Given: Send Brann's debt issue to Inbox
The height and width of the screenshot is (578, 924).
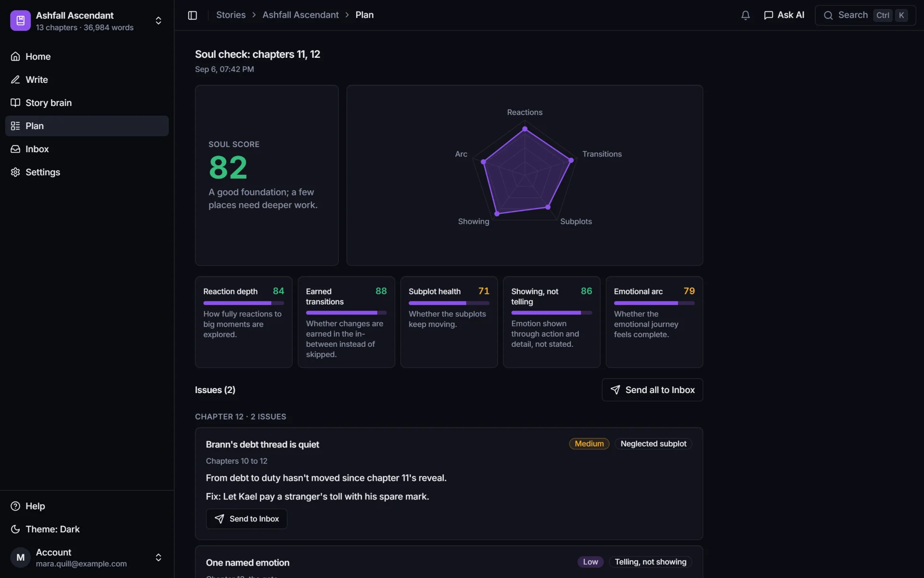Looking at the screenshot, I should pos(246,519).
